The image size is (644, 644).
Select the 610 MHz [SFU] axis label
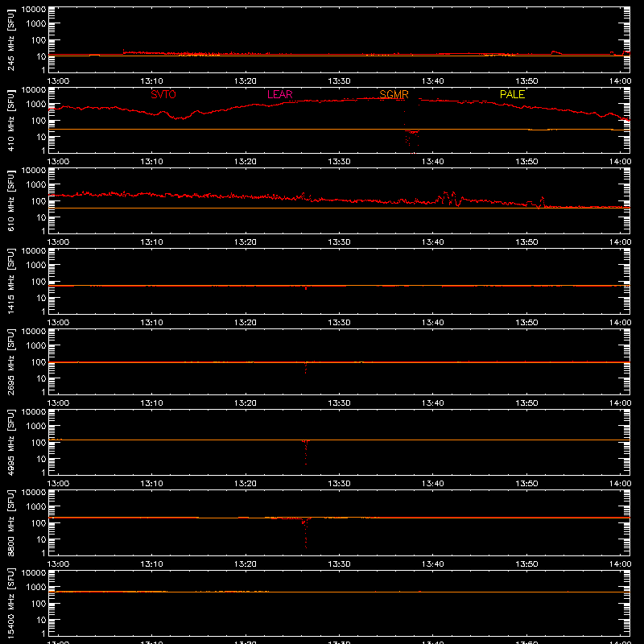[x=10, y=200]
